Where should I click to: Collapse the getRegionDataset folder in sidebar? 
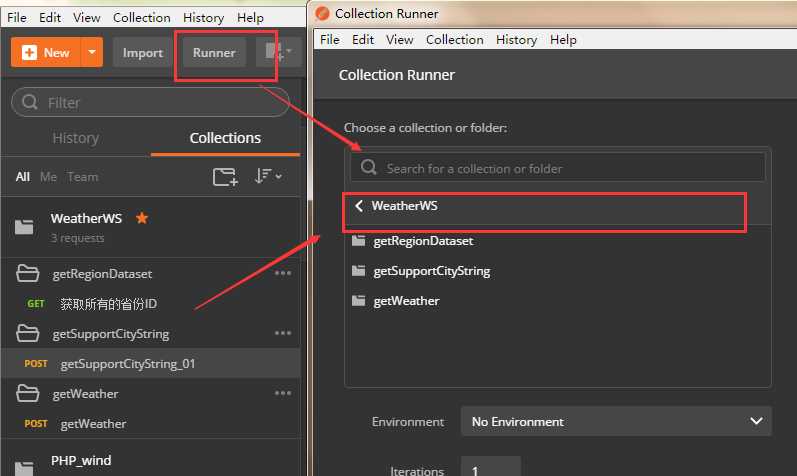point(27,274)
